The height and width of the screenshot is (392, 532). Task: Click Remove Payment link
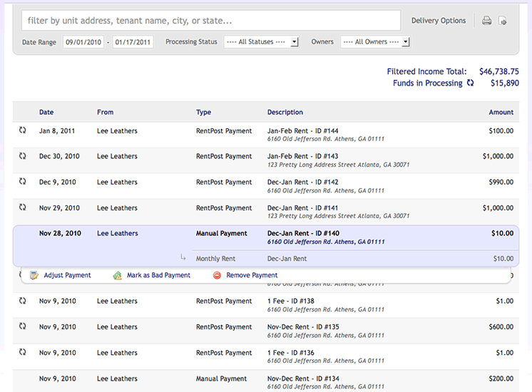tap(252, 275)
